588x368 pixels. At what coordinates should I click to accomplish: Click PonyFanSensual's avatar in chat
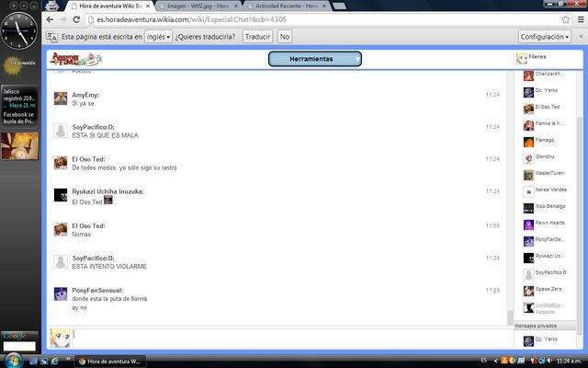(61, 294)
